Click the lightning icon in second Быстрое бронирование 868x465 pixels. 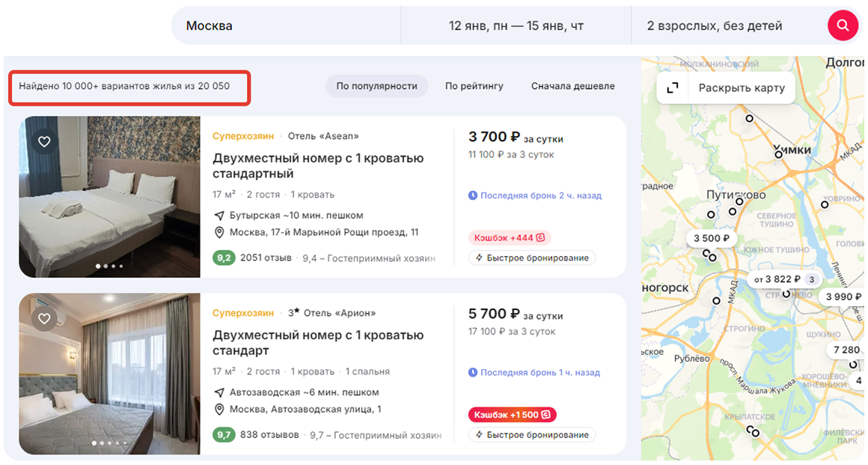478,435
